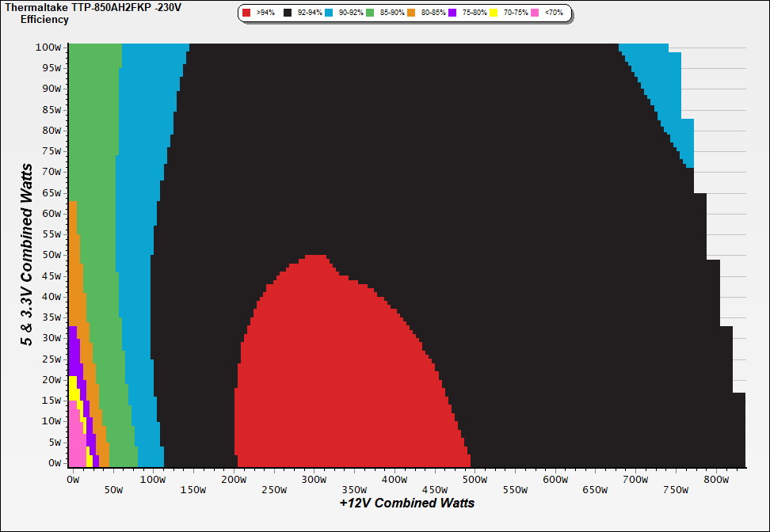Click the 300w label on the horizontal axis

click(314, 480)
